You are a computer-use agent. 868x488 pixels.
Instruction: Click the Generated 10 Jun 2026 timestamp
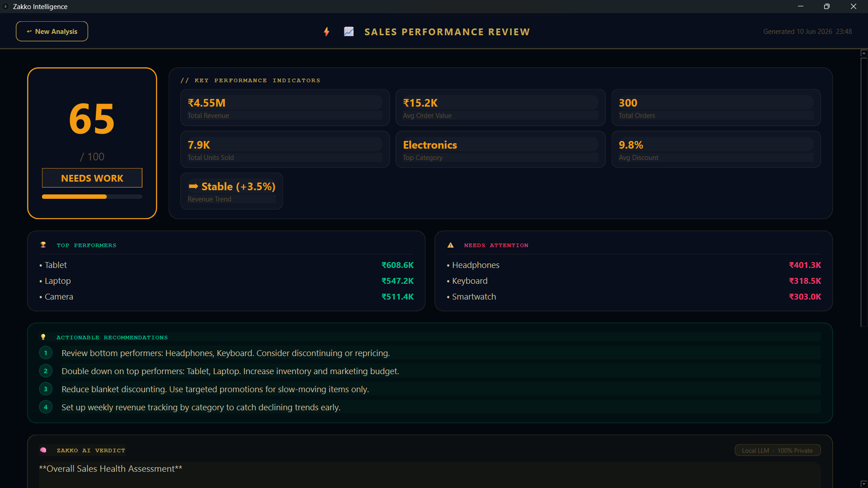pyautogui.click(x=807, y=32)
